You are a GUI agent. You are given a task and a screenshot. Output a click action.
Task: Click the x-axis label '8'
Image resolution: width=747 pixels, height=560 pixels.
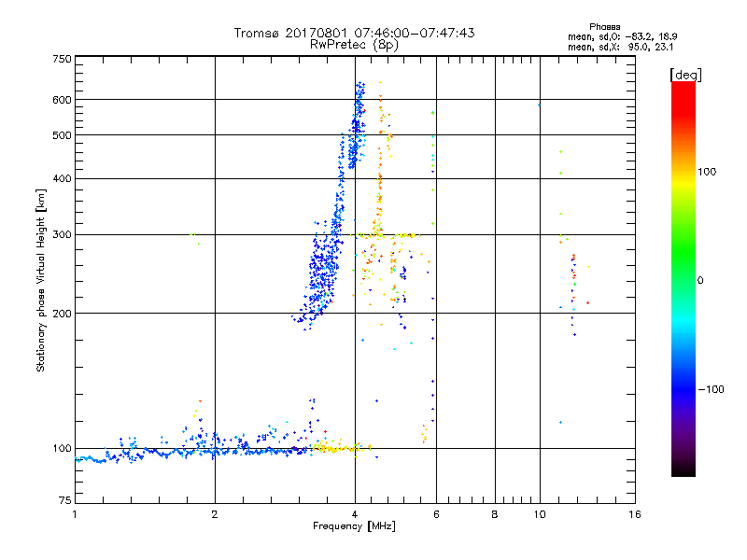tap(495, 514)
